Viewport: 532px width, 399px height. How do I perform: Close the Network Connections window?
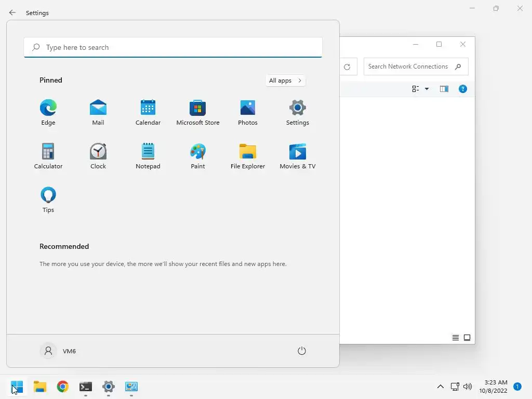point(463,44)
